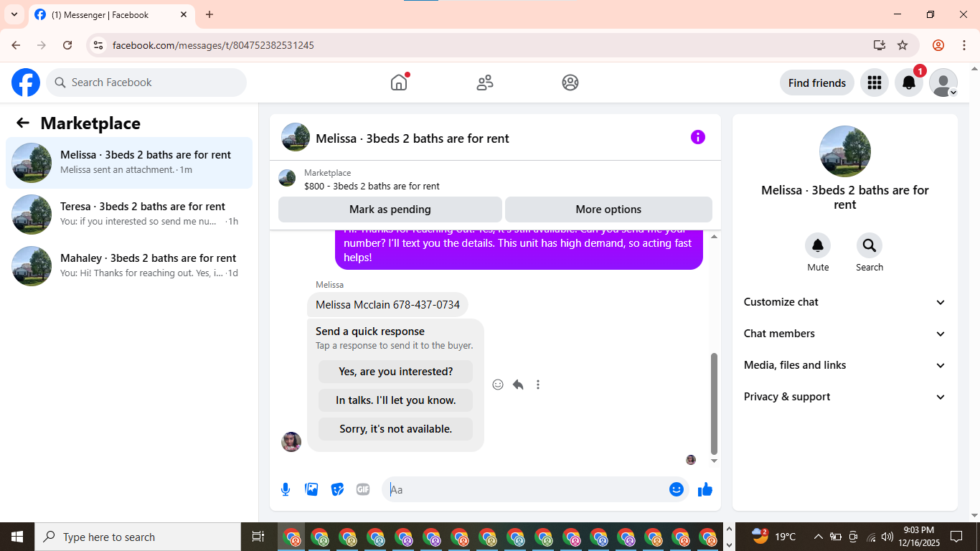Open the weather widget showing 19°C
This screenshot has width=980, height=551.
[x=773, y=537]
